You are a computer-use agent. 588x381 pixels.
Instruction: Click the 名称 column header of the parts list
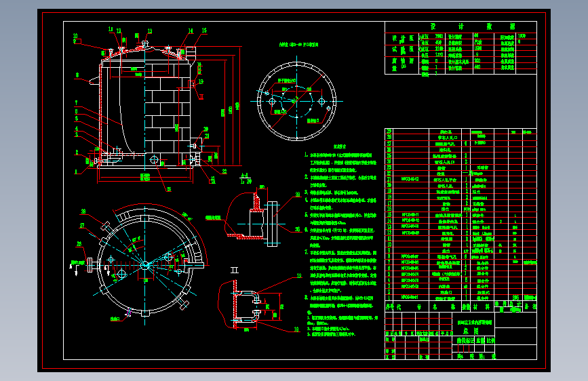point(444,306)
